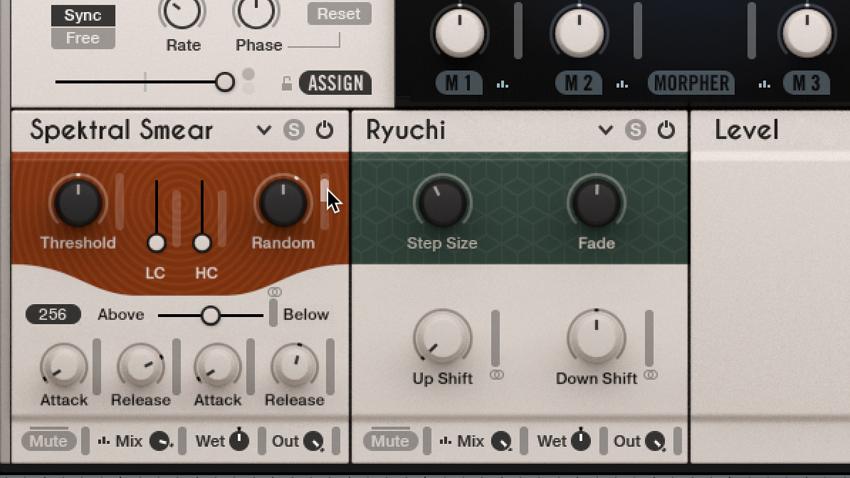Click the modulation bars icon beside M 3

764,84
